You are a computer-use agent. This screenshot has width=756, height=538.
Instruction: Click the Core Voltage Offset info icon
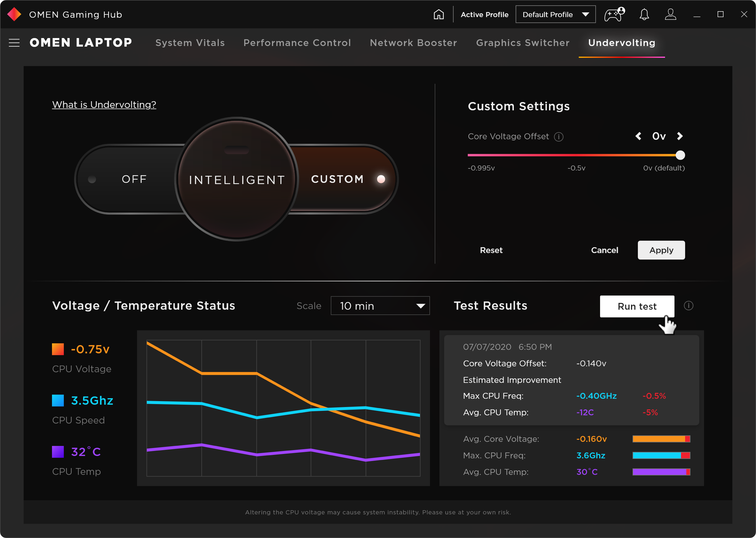click(559, 136)
